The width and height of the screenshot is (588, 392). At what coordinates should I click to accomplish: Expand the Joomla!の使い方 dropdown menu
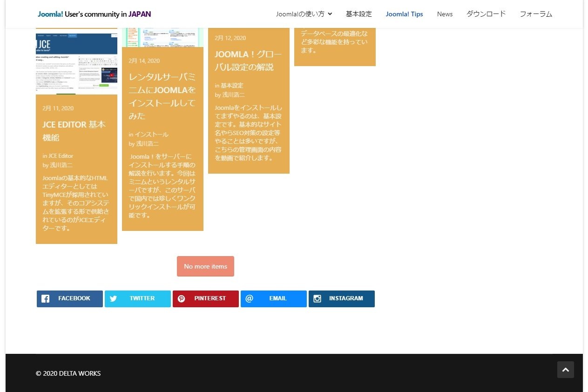pos(304,14)
